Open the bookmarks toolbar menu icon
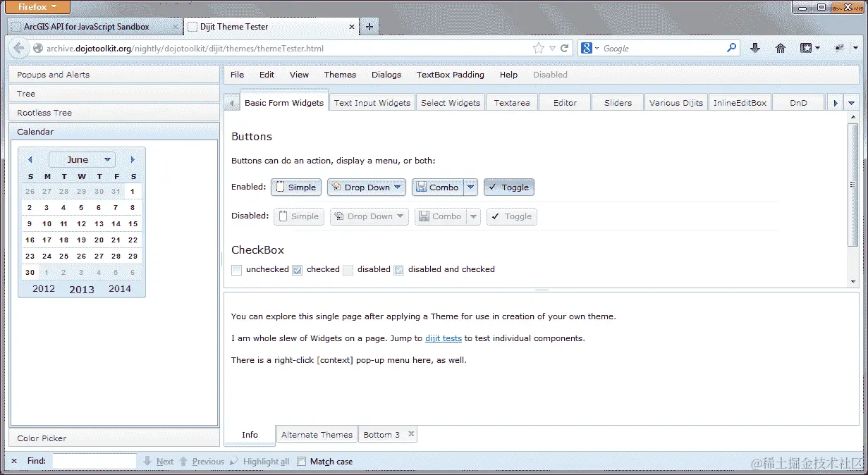This screenshot has width=868, height=475. click(x=809, y=48)
